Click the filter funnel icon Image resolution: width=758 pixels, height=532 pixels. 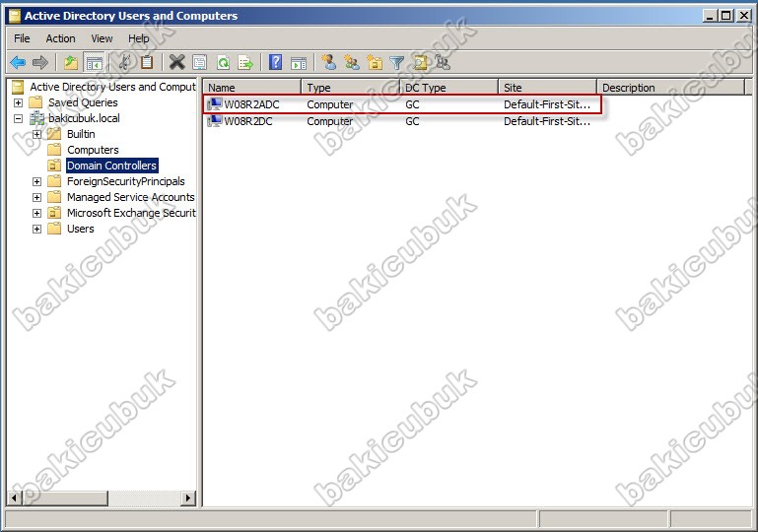(397, 62)
